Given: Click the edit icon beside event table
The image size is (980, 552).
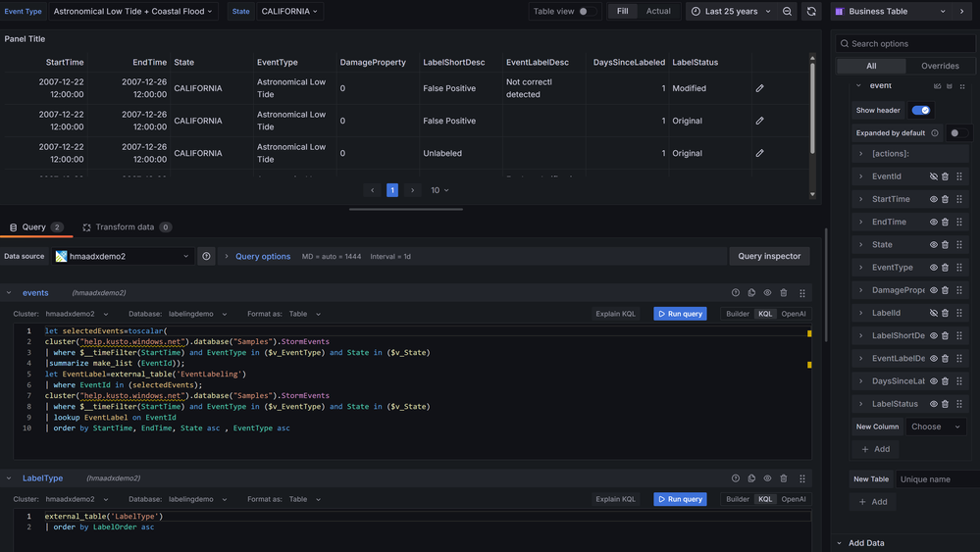Looking at the screenshot, I should pos(937,85).
